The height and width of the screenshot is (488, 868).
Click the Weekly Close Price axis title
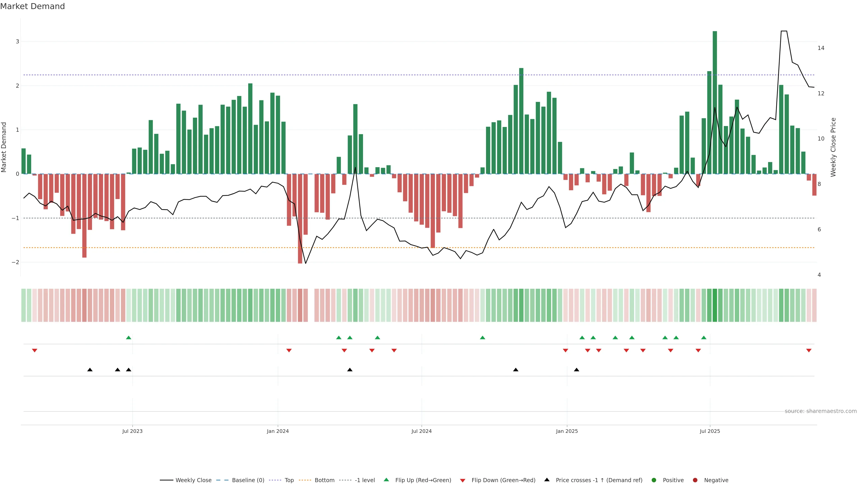833,147
